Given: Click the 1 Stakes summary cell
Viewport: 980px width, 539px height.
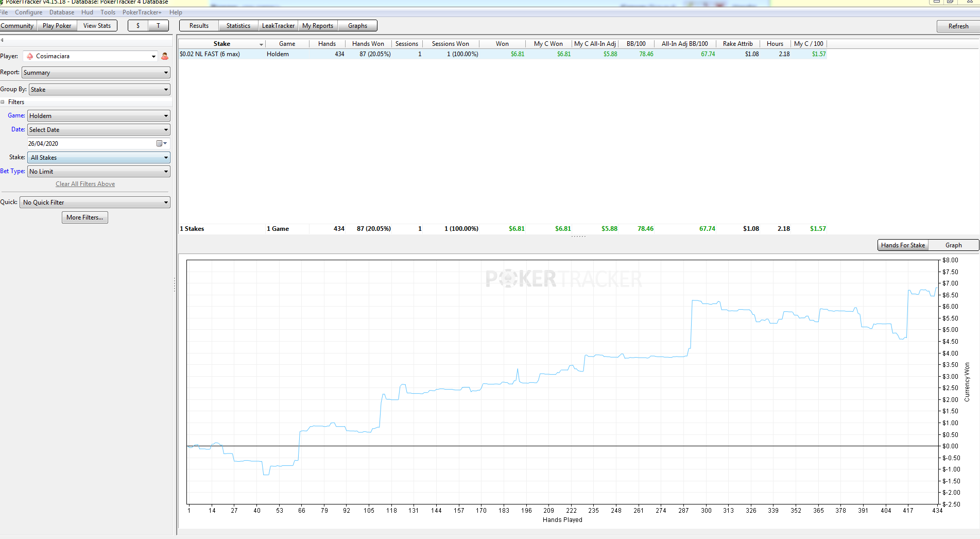Looking at the screenshot, I should [192, 229].
